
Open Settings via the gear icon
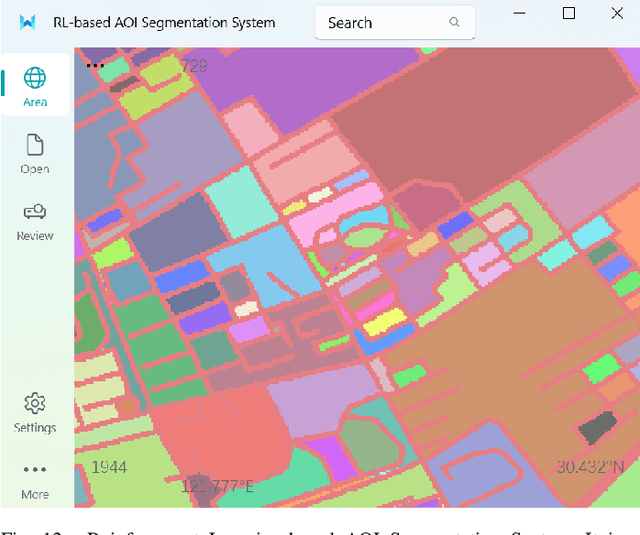click(x=35, y=411)
